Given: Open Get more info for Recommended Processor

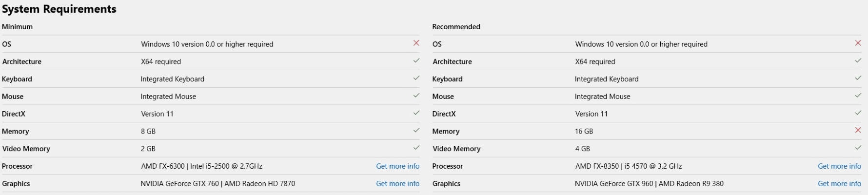Looking at the screenshot, I should click(839, 166).
